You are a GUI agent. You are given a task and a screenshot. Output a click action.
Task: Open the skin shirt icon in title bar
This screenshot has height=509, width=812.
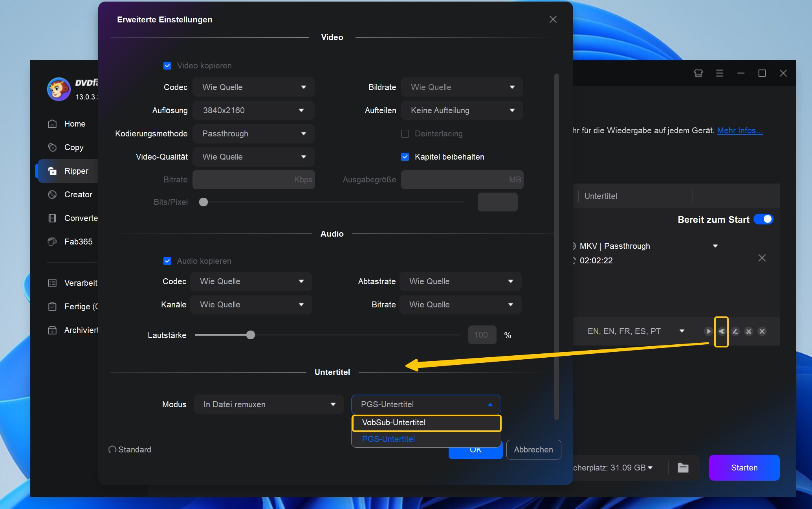point(698,73)
